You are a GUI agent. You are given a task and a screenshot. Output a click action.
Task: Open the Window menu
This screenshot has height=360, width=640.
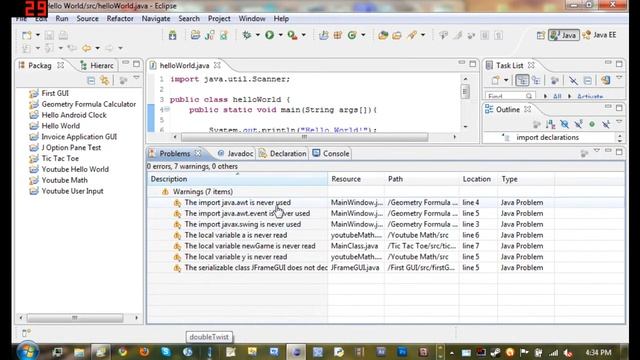click(x=252, y=19)
